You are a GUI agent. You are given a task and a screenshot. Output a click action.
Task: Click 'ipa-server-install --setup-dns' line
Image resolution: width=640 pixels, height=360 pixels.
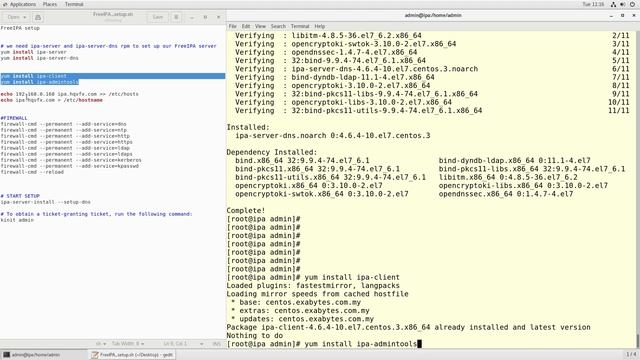click(x=45, y=202)
